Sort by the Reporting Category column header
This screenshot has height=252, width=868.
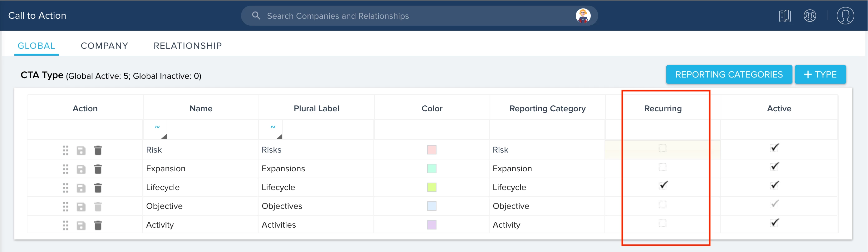click(547, 108)
